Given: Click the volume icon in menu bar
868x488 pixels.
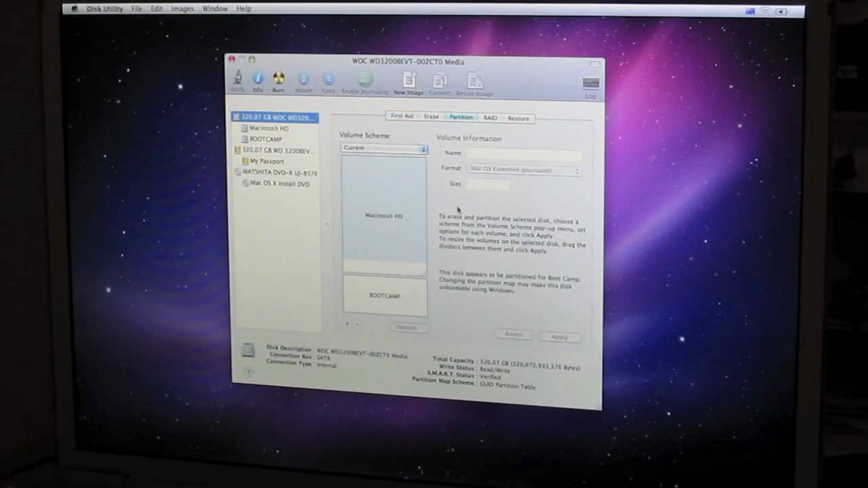Looking at the screenshot, I should coord(781,11).
